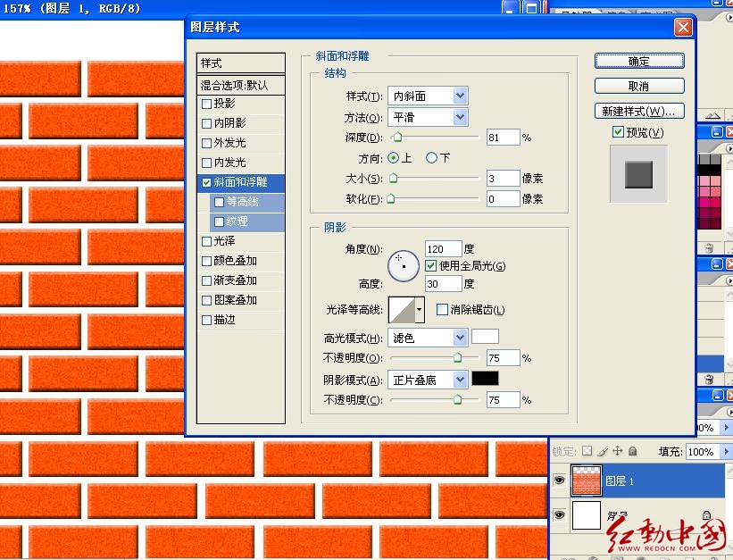Click padlock icon on 背景 layer row
The height and width of the screenshot is (560, 733).
[x=706, y=515]
